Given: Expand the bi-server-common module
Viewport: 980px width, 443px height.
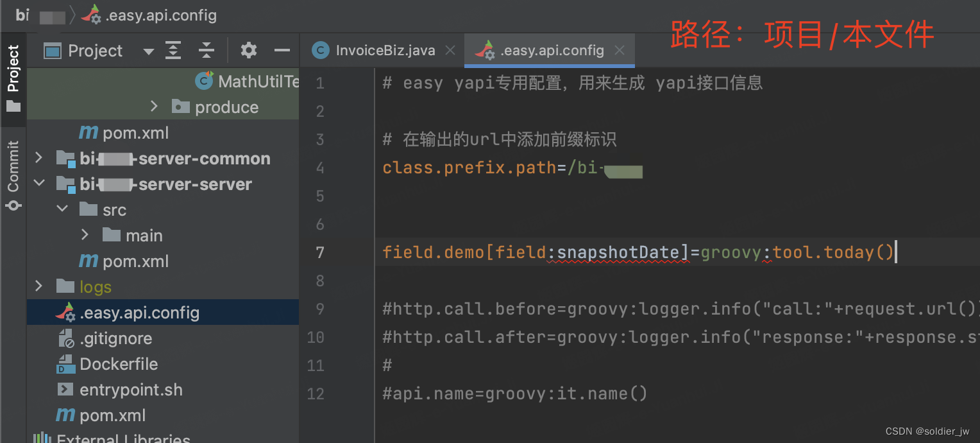Looking at the screenshot, I should [x=38, y=158].
